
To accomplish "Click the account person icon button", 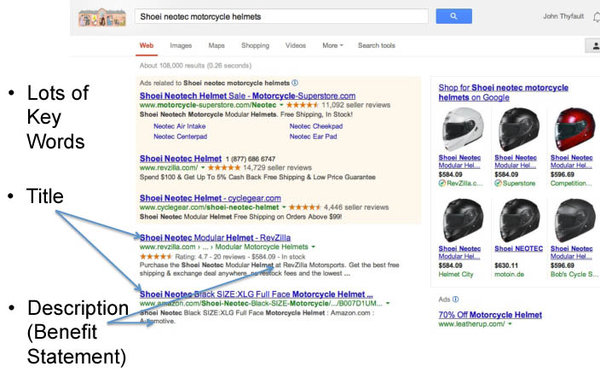I will (x=593, y=46).
